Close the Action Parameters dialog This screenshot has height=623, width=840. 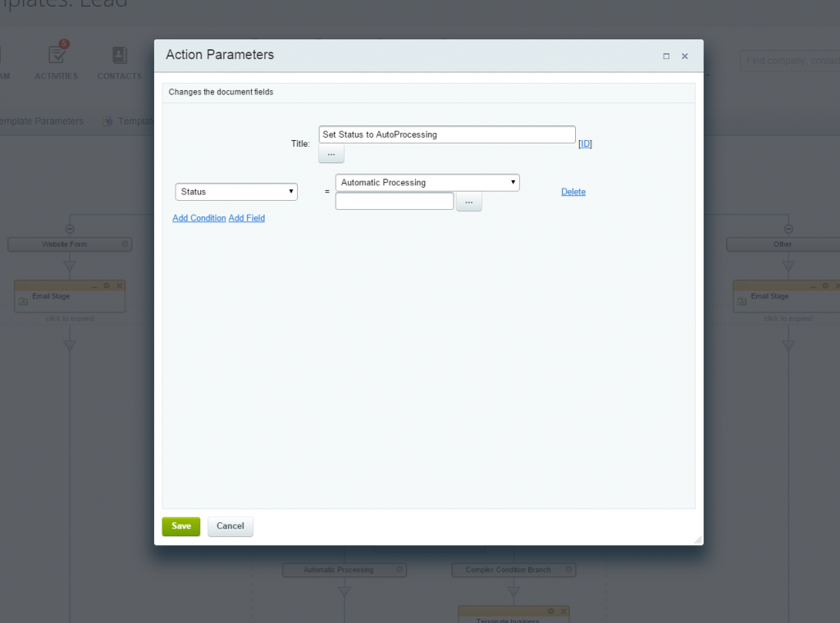click(x=685, y=57)
